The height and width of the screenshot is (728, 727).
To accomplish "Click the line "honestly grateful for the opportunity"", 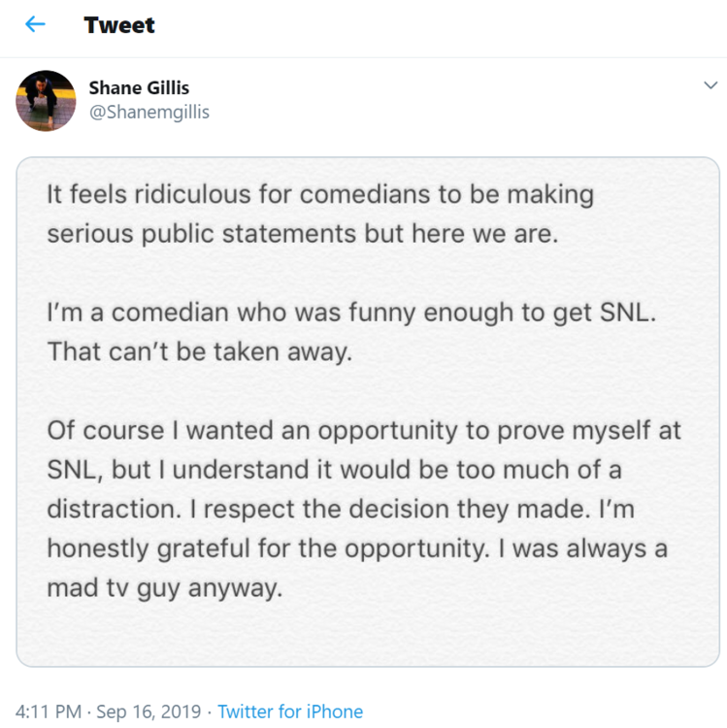I will [357, 548].
